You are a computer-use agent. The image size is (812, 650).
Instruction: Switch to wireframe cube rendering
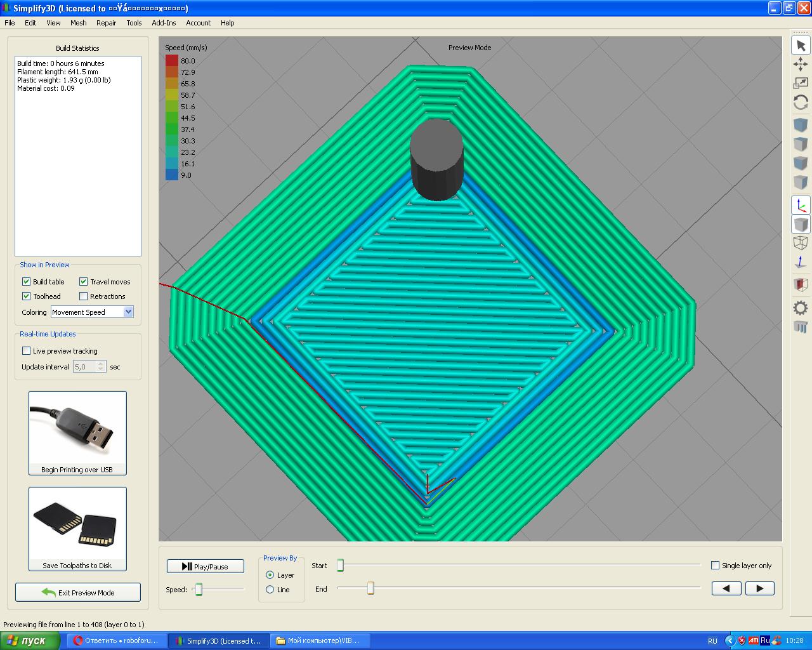(x=801, y=242)
